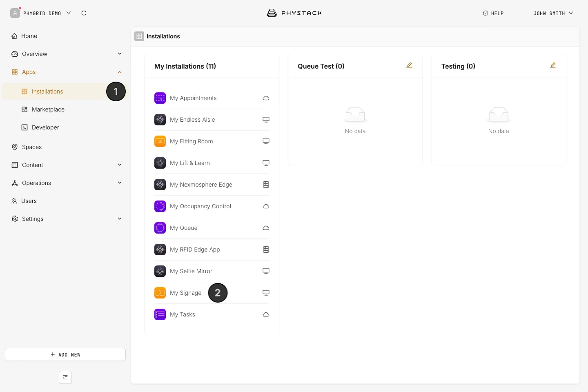
Task: Click the edge device icon on My RFID Edge App row
Action: tap(266, 249)
